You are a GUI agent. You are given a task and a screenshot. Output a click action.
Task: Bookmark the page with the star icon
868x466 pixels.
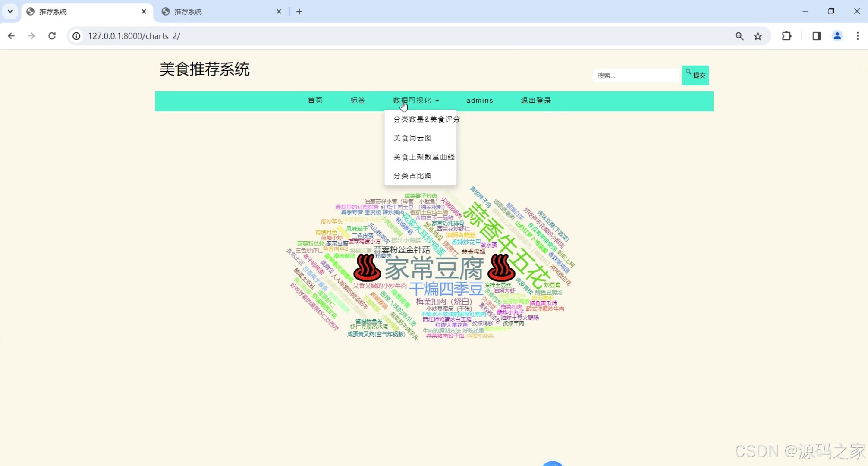click(x=758, y=36)
